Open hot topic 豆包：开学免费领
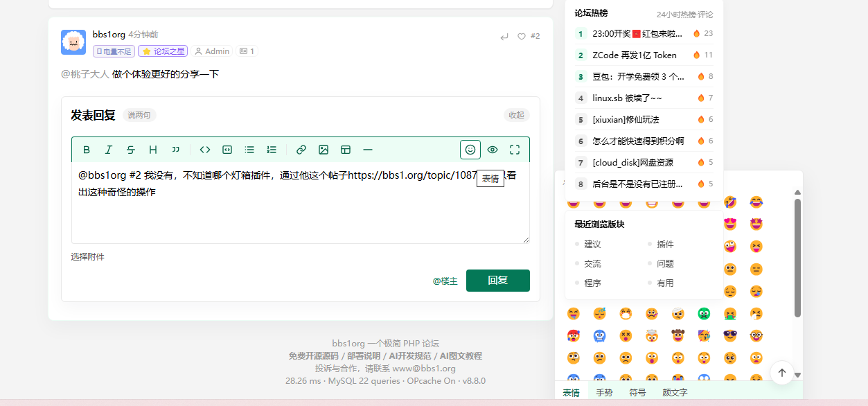 point(639,76)
